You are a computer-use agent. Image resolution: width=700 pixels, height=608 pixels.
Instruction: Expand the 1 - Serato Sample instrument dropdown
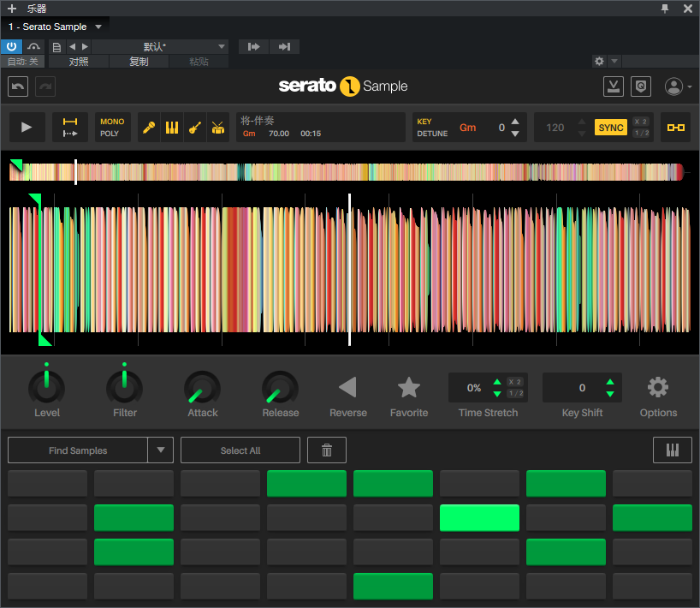point(98,27)
